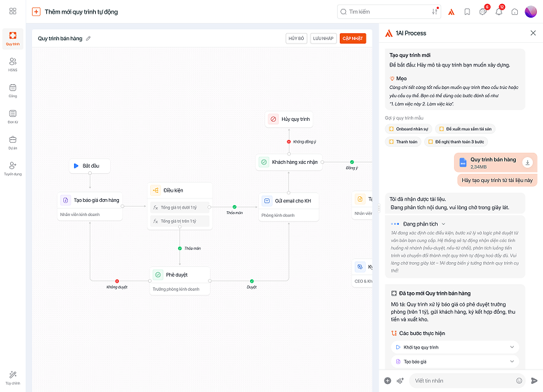This screenshot has width=543, height=392.
Task: Select the Dự án menu in sidebar
Action: click(12, 142)
